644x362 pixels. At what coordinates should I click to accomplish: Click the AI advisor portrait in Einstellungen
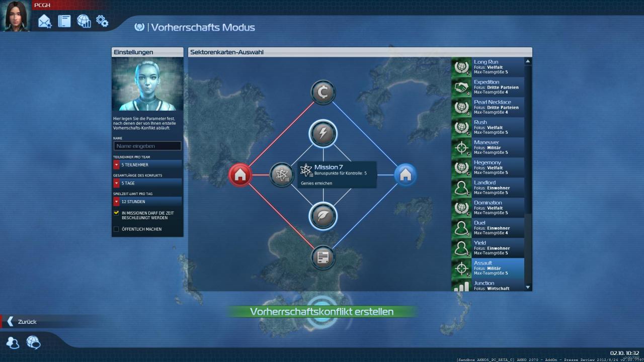point(147,84)
